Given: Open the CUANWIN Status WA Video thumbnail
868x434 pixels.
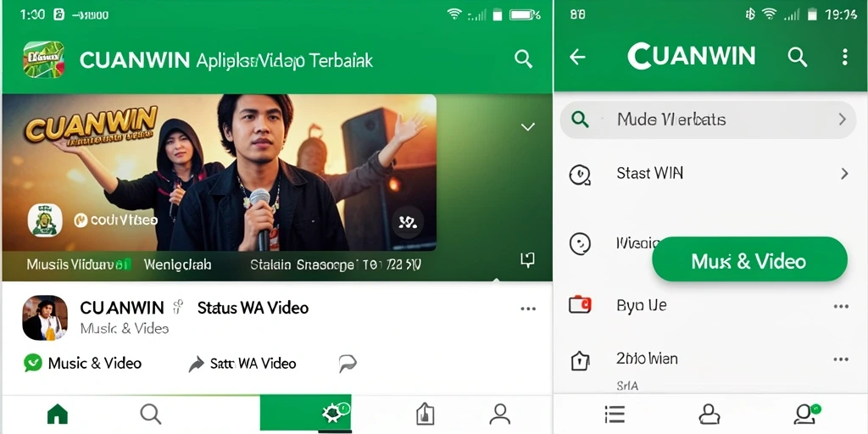Looking at the screenshot, I should [45, 317].
